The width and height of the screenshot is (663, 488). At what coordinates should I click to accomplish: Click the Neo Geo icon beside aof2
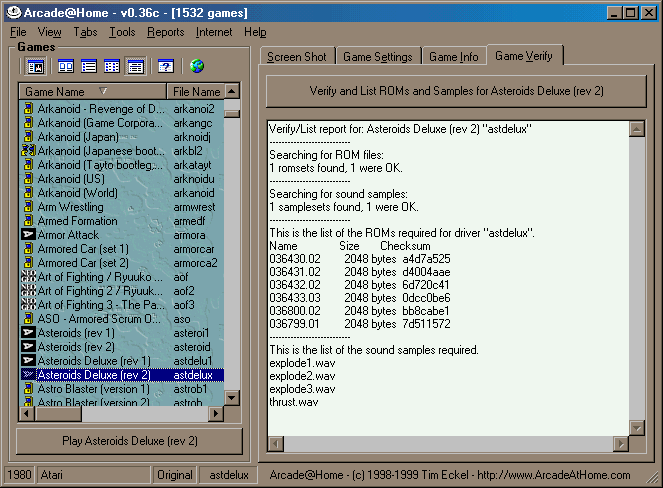point(28,291)
